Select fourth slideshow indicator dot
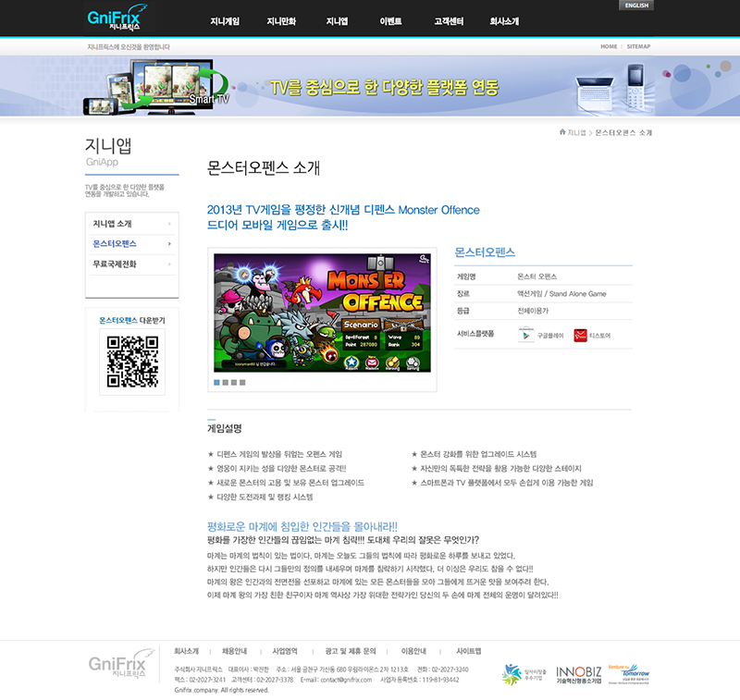740x700 pixels. pyautogui.click(x=242, y=383)
